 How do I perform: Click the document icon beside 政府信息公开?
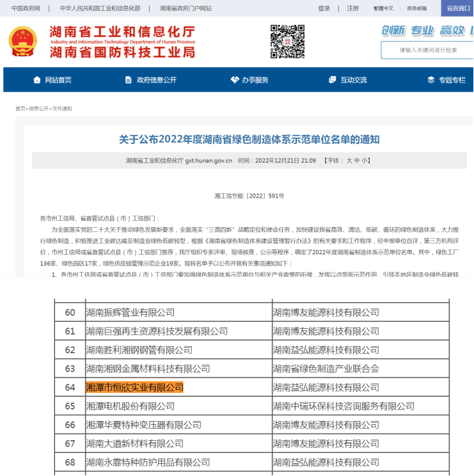coord(129,80)
